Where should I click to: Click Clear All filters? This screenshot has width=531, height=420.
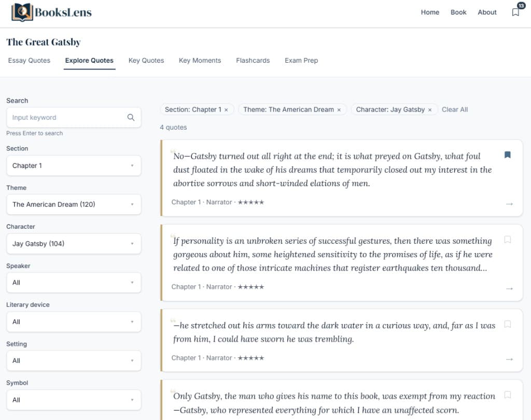tap(455, 110)
